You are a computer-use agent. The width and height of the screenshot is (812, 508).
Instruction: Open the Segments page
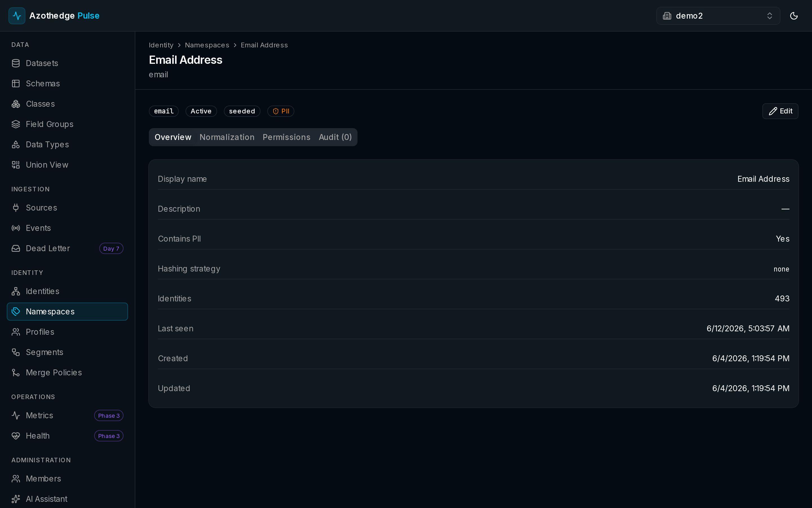coord(67,352)
